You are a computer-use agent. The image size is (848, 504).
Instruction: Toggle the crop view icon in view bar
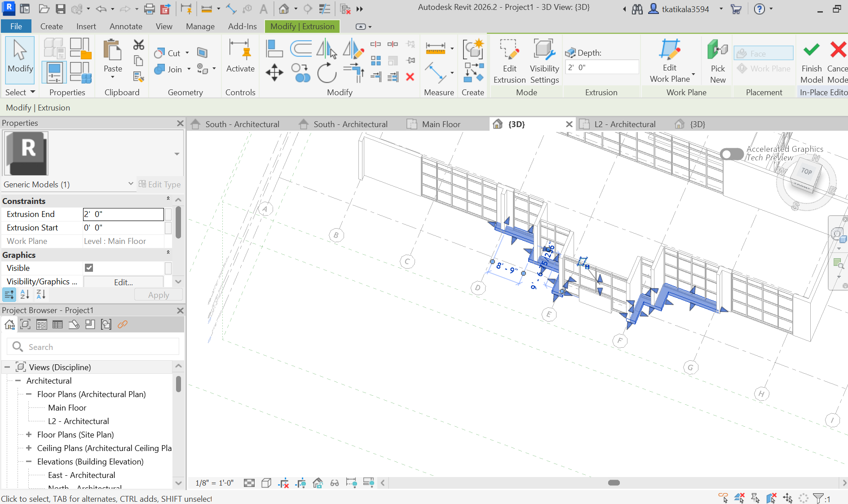pyautogui.click(x=284, y=483)
